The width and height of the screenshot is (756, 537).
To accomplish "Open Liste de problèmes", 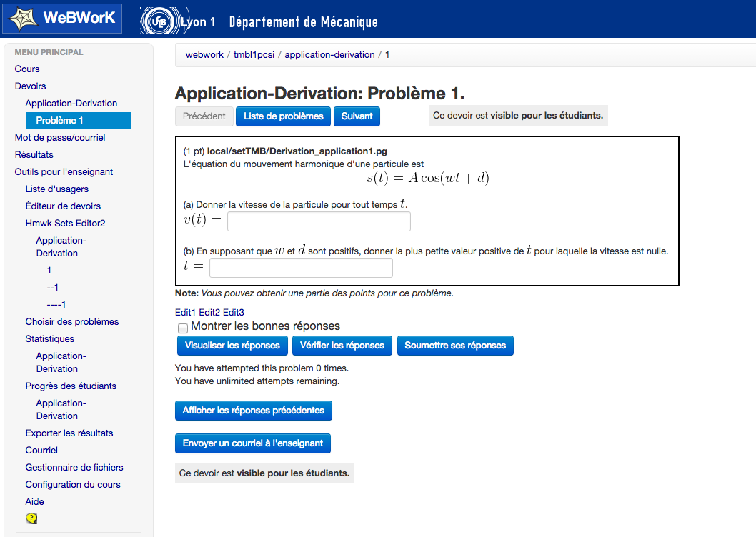I will pos(284,116).
